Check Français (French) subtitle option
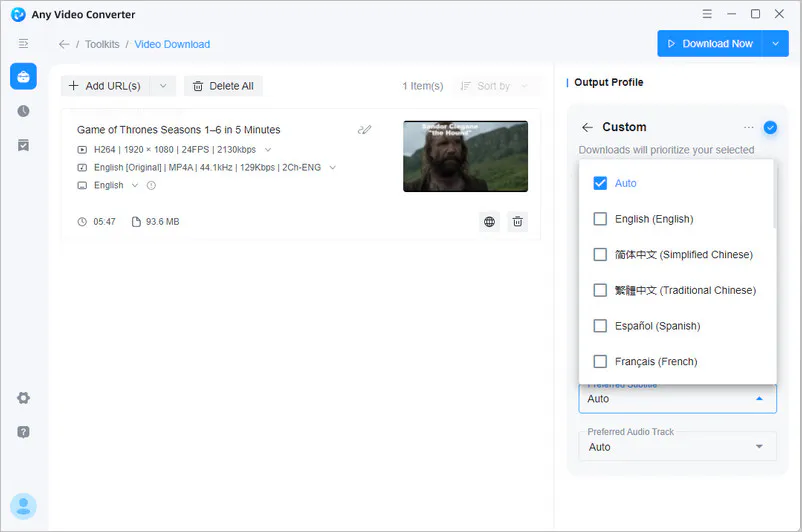The height and width of the screenshot is (532, 802). click(600, 362)
